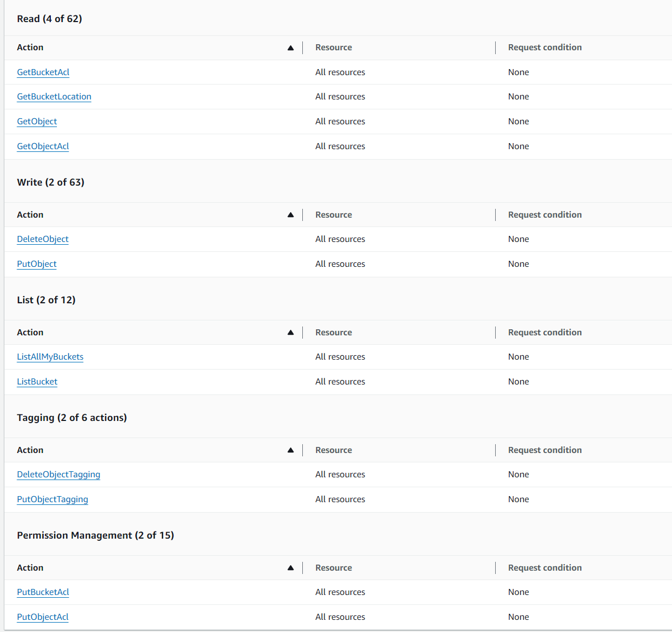Open the DeleteObject action link
Viewport: 672px width, 632px height.
click(43, 239)
